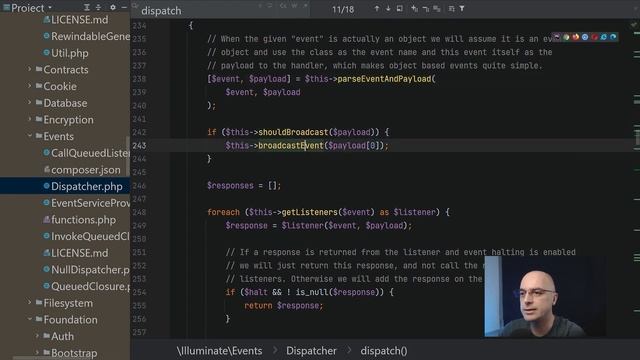
Task: Expand the Filesystem folder
Action: coord(29,302)
